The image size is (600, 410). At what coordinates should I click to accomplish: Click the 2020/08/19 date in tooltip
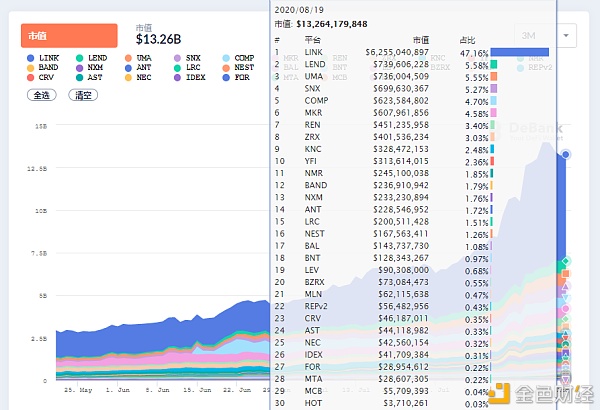[x=299, y=10]
